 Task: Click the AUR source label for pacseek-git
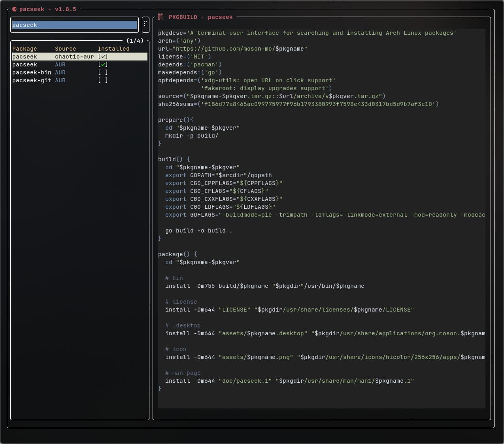coord(60,80)
